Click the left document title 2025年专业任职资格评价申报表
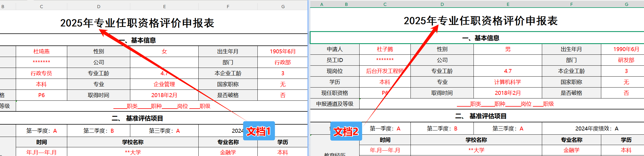Screen dimensions: 644x156 click(x=137, y=23)
